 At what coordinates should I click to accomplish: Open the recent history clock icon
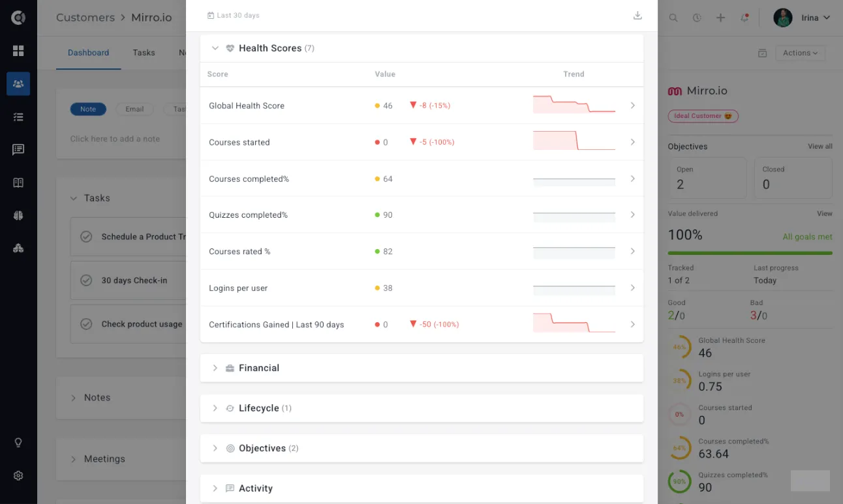tap(697, 18)
